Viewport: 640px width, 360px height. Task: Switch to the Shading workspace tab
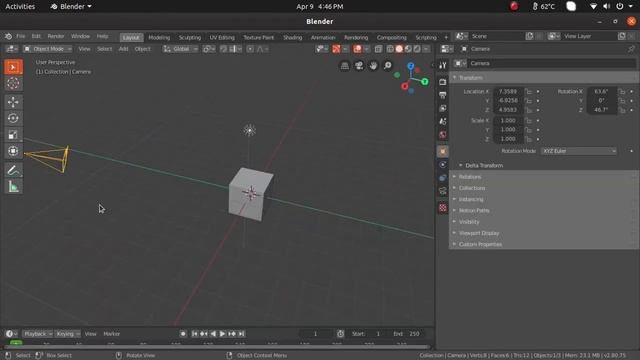click(x=293, y=37)
